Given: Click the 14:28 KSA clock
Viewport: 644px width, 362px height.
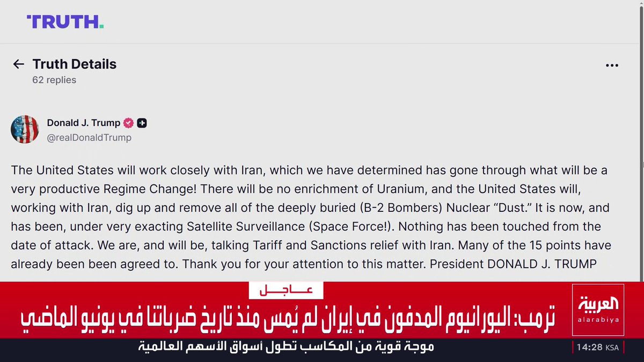Looking at the screenshot, I should point(597,348).
